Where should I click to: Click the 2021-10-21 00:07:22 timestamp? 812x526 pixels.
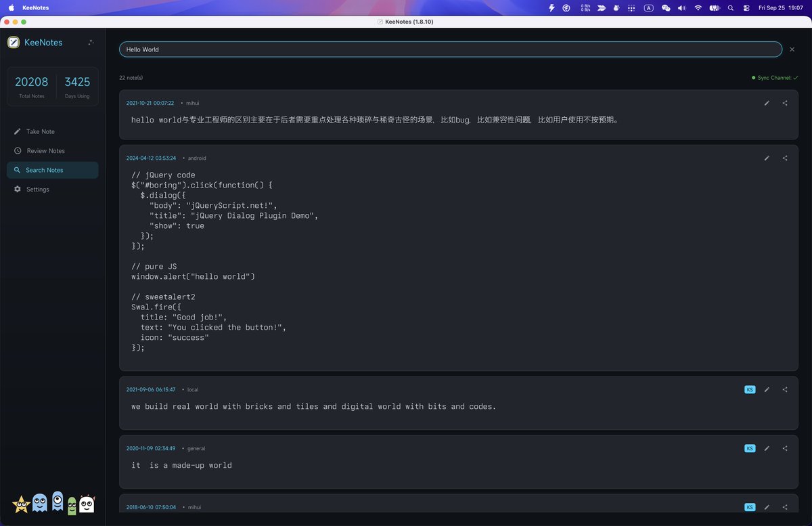click(150, 103)
